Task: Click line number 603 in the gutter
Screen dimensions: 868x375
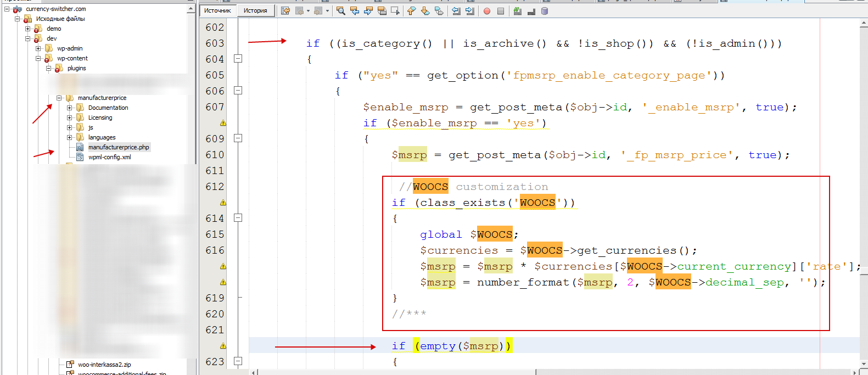Action: click(215, 43)
